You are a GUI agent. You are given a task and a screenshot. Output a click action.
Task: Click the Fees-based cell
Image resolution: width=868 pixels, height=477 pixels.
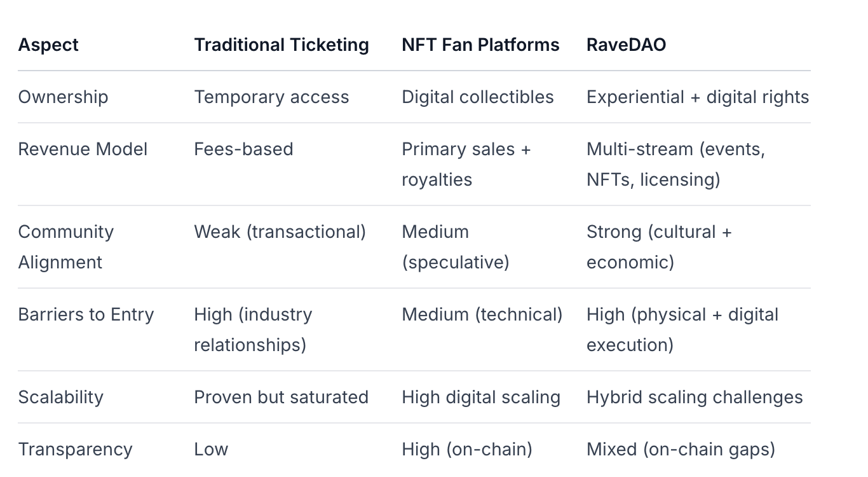point(243,149)
